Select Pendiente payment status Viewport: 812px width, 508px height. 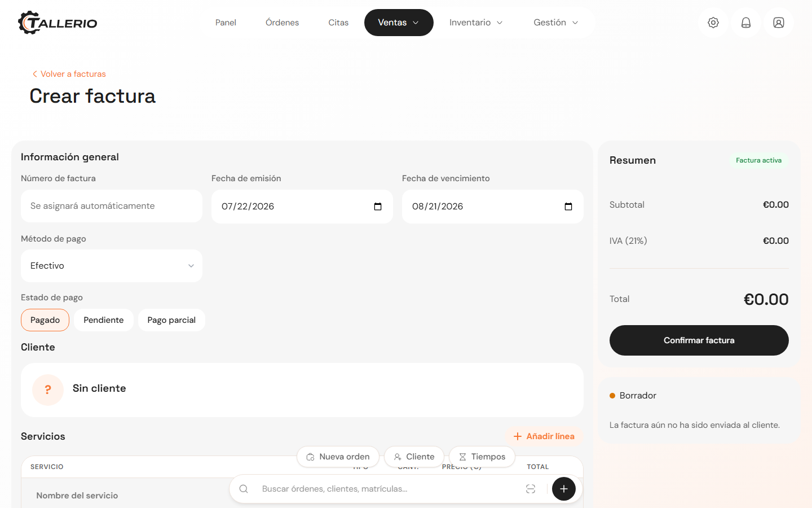(104, 320)
